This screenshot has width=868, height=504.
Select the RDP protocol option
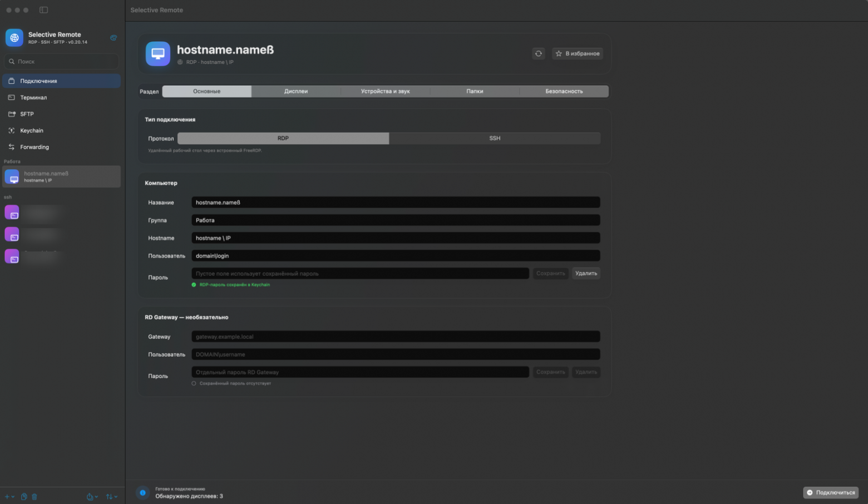point(283,138)
